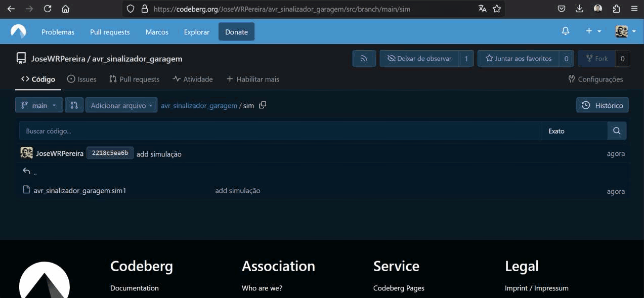Click Habilitar mais tab
Viewport: 644px width, 298px height.
click(252, 79)
